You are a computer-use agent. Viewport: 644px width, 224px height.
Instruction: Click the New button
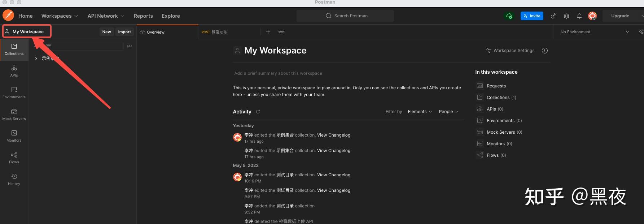pos(106,32)
